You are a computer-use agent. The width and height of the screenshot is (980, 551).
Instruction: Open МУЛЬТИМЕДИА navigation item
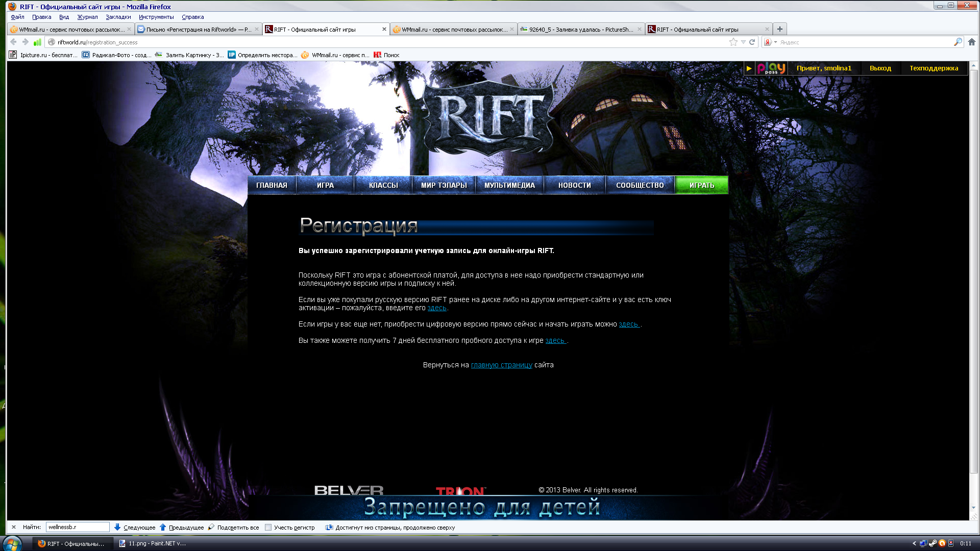pyautogui.click(x=509, y=185)
